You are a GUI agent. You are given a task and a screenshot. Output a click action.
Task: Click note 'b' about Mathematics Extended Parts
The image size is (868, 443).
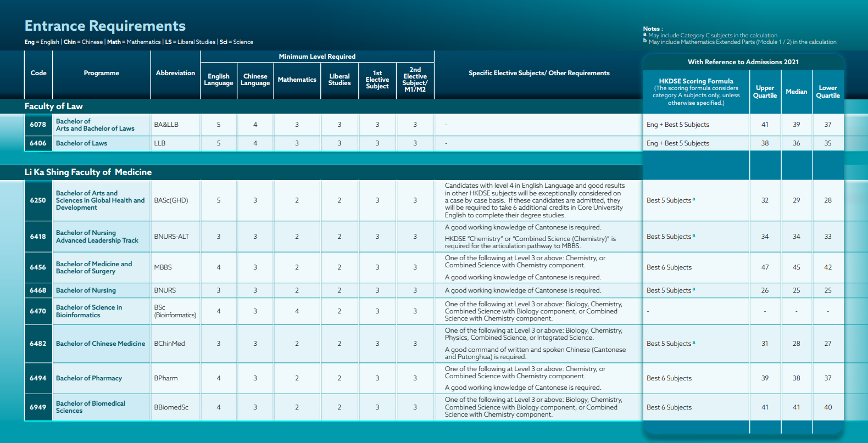point(740,42)
